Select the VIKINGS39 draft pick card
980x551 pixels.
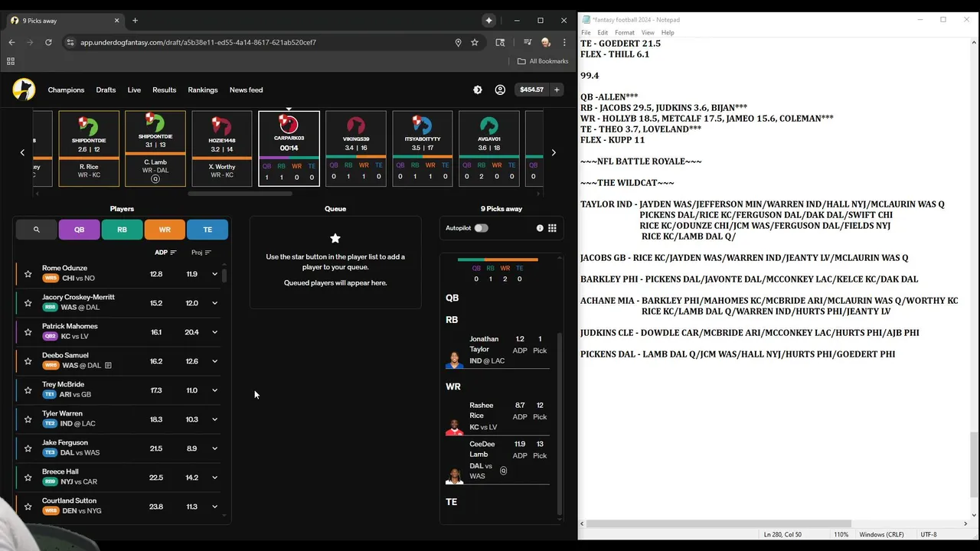tap(355, 148)
